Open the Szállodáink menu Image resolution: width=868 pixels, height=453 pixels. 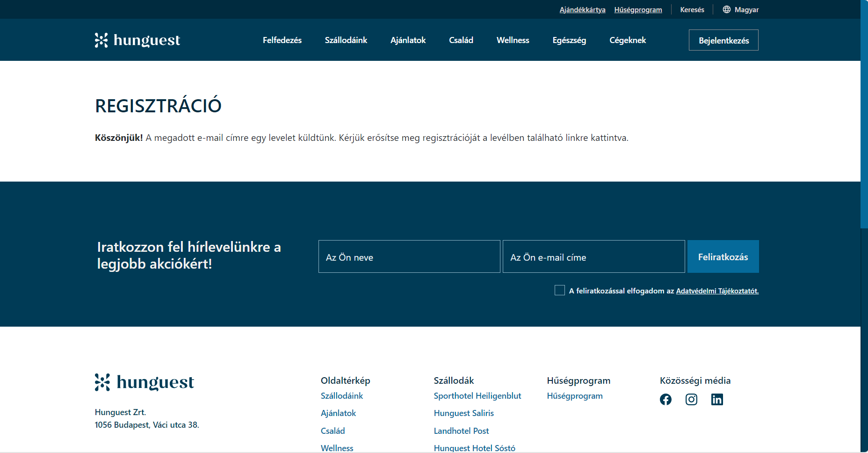click(346, 40)
